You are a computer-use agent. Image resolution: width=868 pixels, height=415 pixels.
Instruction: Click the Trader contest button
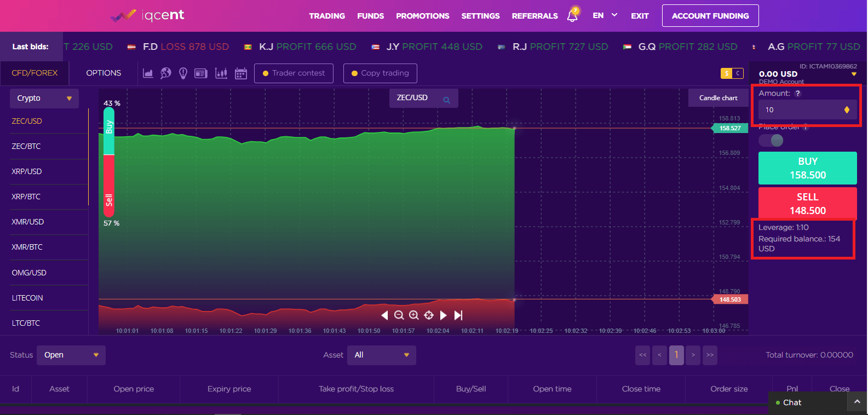pyautogui.click(x=294, y=73)
